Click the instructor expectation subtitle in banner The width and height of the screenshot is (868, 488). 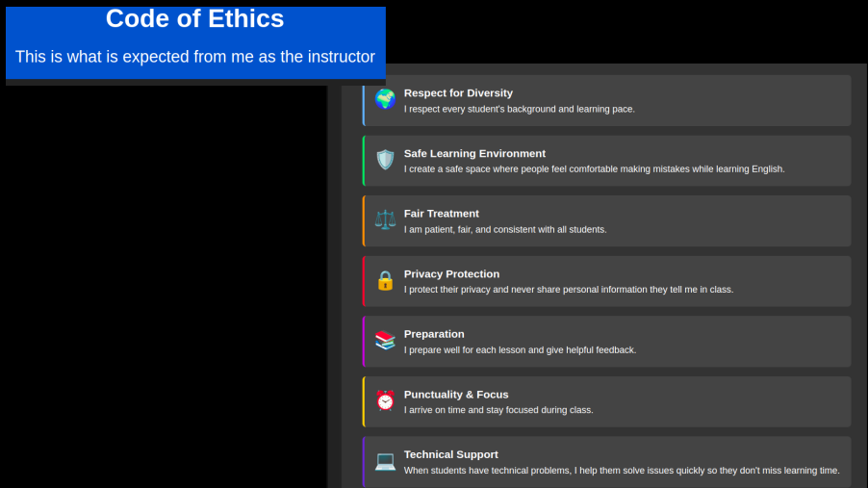(194, 57)
